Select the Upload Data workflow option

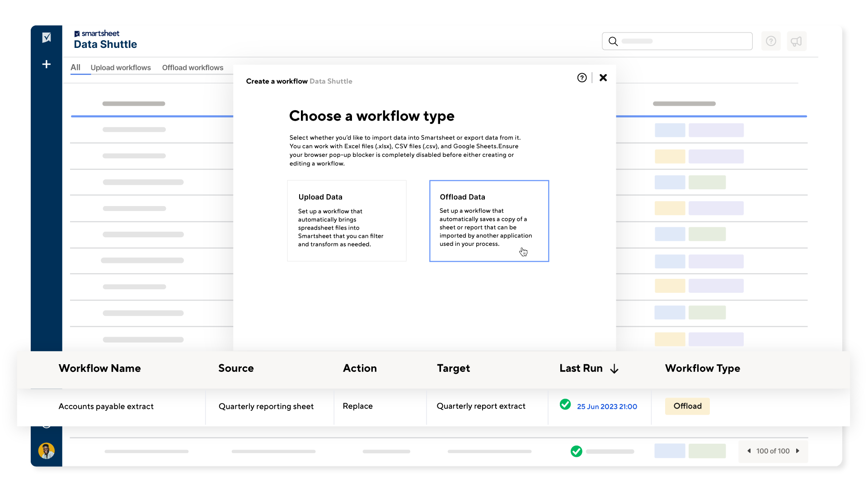pyautogui.click(x=347, y=221)
